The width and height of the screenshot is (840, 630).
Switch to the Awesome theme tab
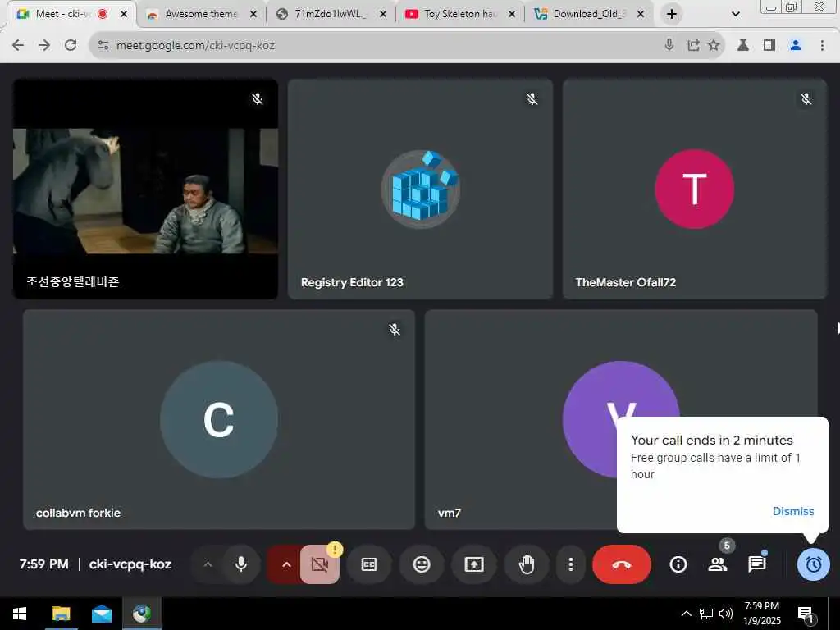point(200,14)
